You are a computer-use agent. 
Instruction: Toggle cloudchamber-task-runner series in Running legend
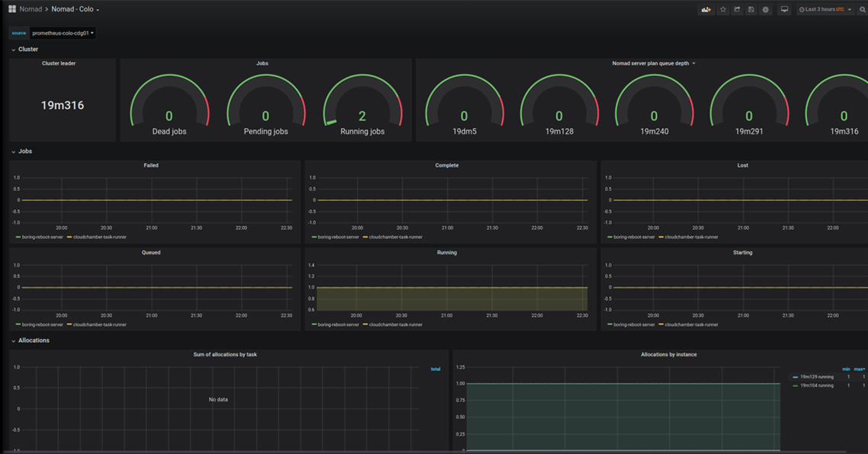coord(396,325)
